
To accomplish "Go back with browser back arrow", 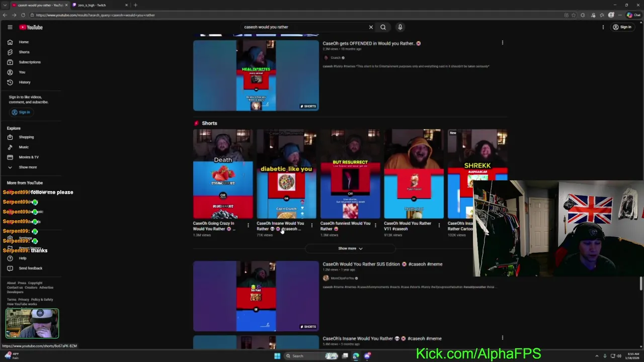I will [4, 15].
